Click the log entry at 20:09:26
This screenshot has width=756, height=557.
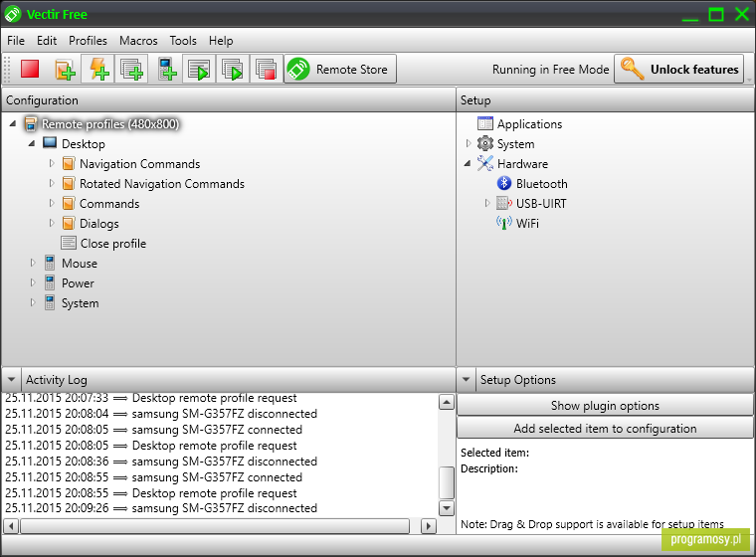(161, 508)
